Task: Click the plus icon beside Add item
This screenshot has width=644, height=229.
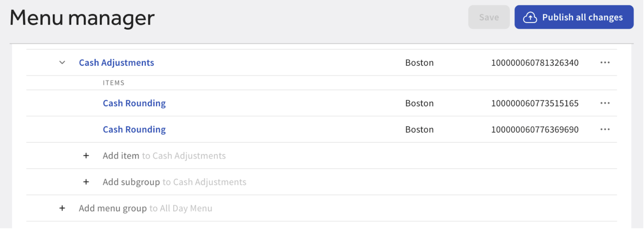Action: tap(86, 156)
